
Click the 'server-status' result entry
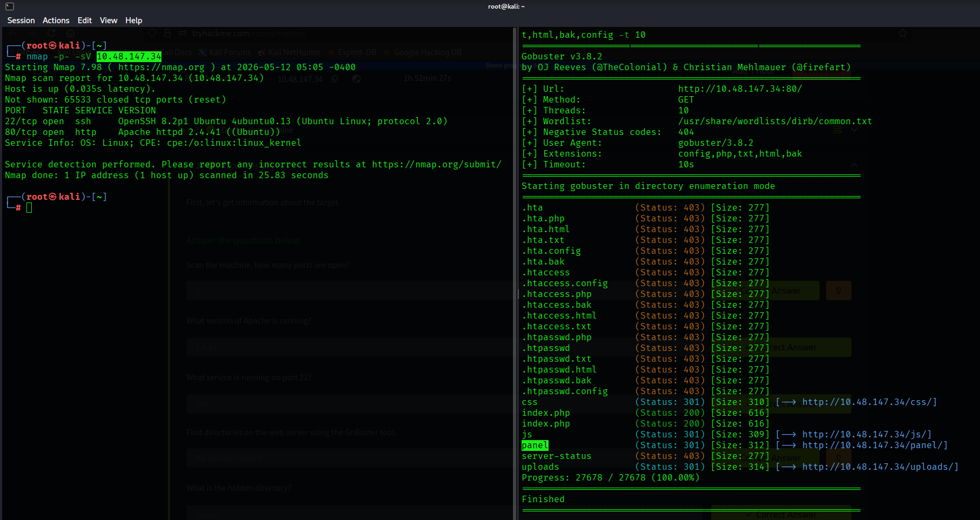[557, 456]
